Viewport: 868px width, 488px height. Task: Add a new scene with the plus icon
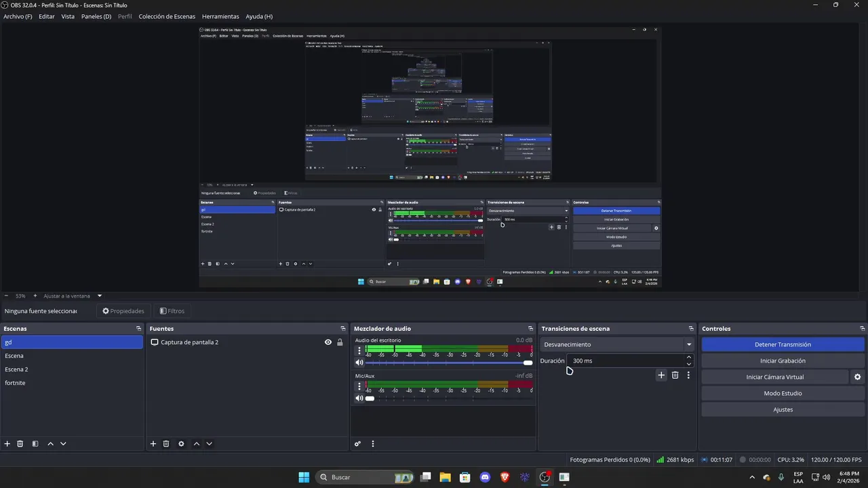pyautogui.click(x=7, y=444)
